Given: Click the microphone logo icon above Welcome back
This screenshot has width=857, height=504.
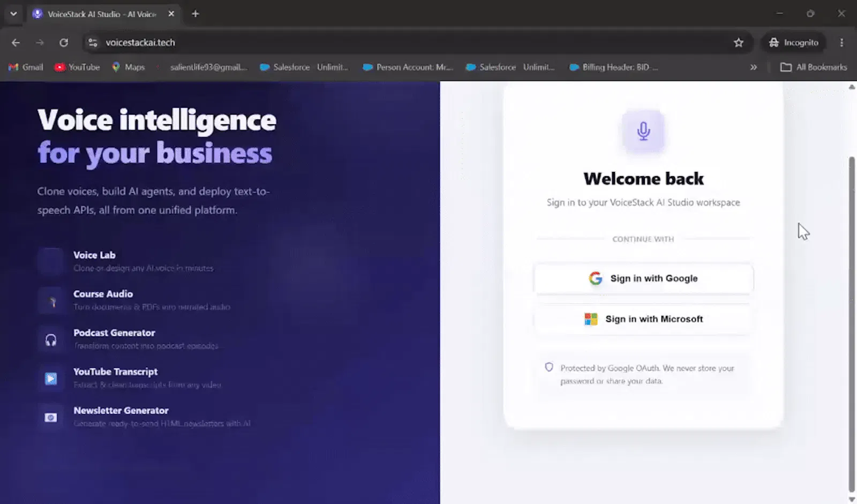Looking at the screenshot, I should (643, 131).
